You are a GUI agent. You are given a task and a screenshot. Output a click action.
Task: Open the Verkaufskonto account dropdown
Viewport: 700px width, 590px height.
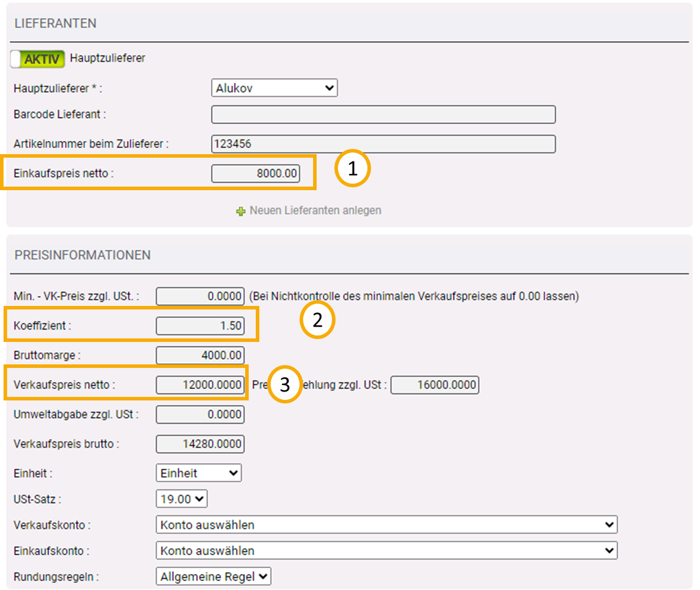click(386, 524)
